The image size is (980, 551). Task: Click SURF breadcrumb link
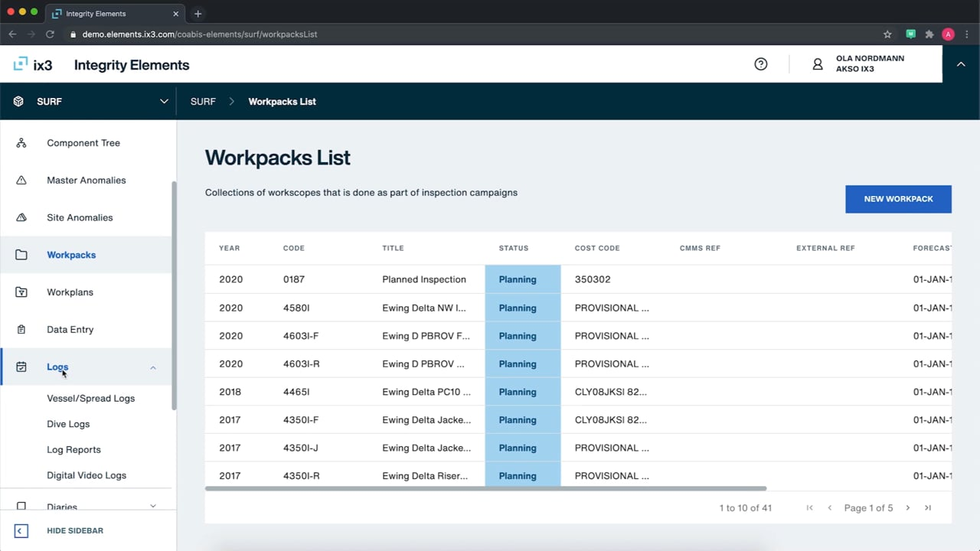tap(203, 102)
